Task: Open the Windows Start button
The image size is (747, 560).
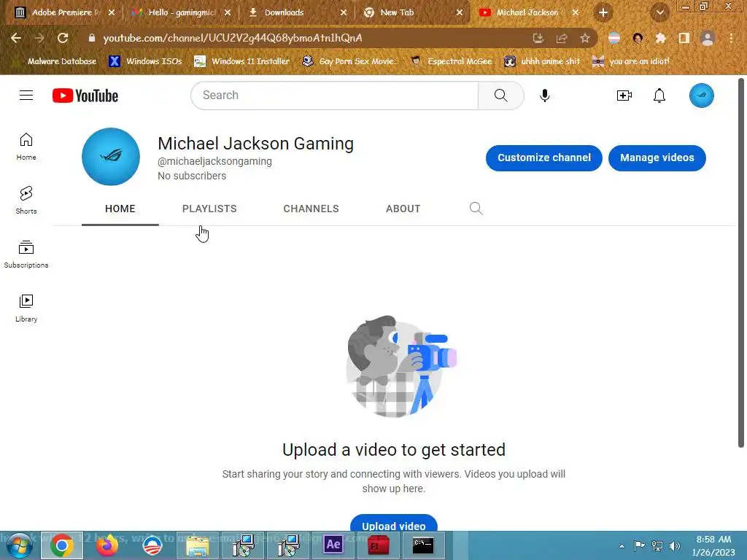Action: coord(20,545)
